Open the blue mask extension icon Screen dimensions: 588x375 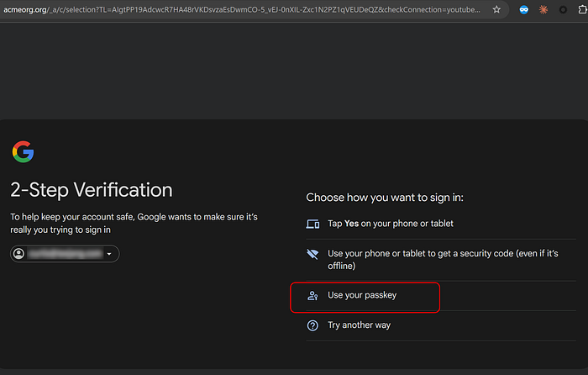[x=524, y=10]
